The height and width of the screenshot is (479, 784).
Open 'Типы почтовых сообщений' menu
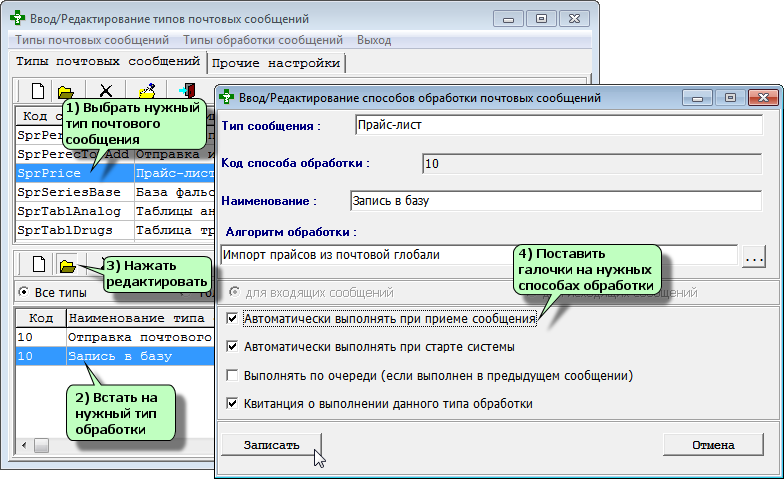(91, 40)
